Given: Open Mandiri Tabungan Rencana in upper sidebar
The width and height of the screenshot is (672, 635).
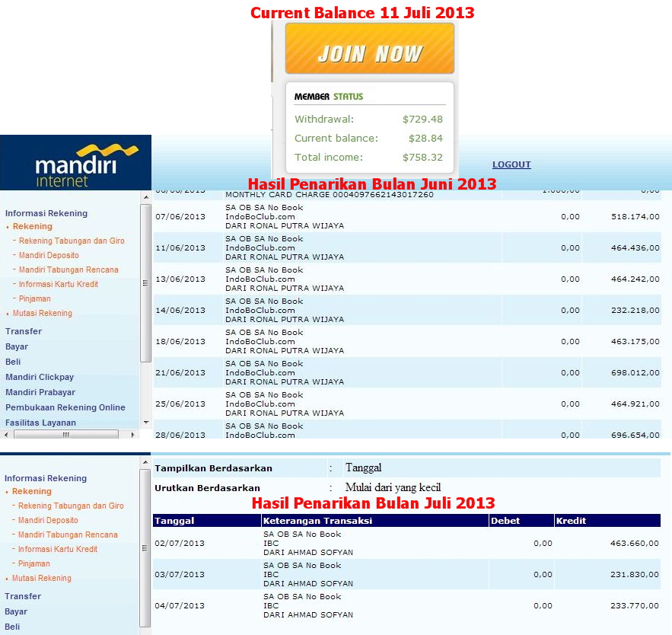Looking at the screenshot, I should (x=68, y=270).
